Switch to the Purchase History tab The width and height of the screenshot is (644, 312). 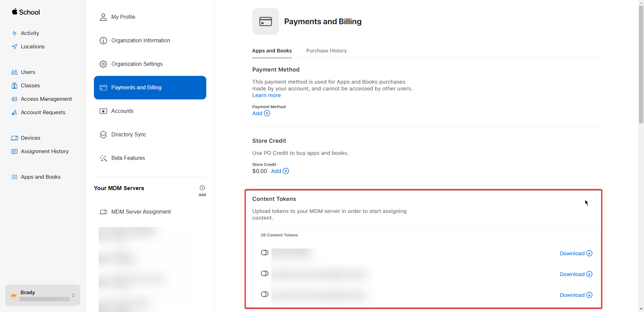[x=326, y=51]
